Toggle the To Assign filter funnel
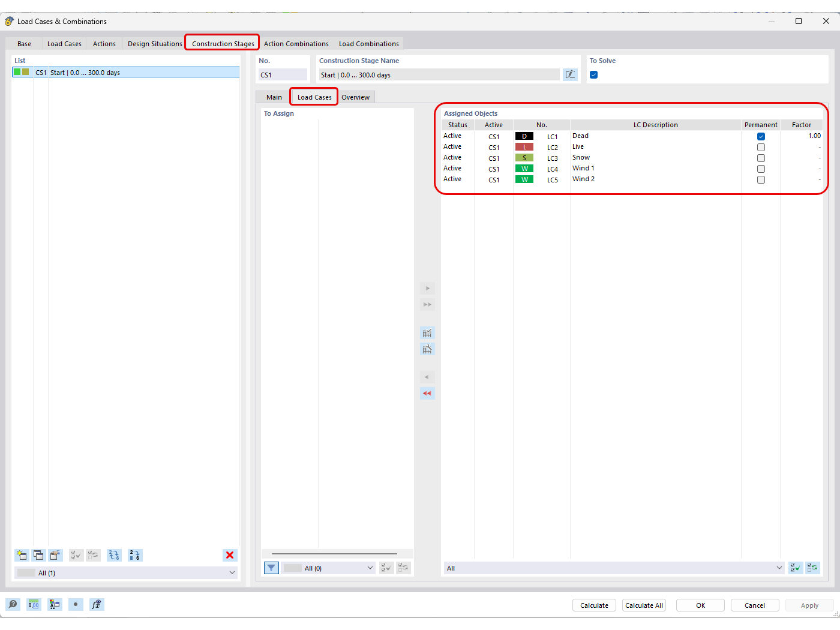840x630 pixels. [x=271, y=568]
